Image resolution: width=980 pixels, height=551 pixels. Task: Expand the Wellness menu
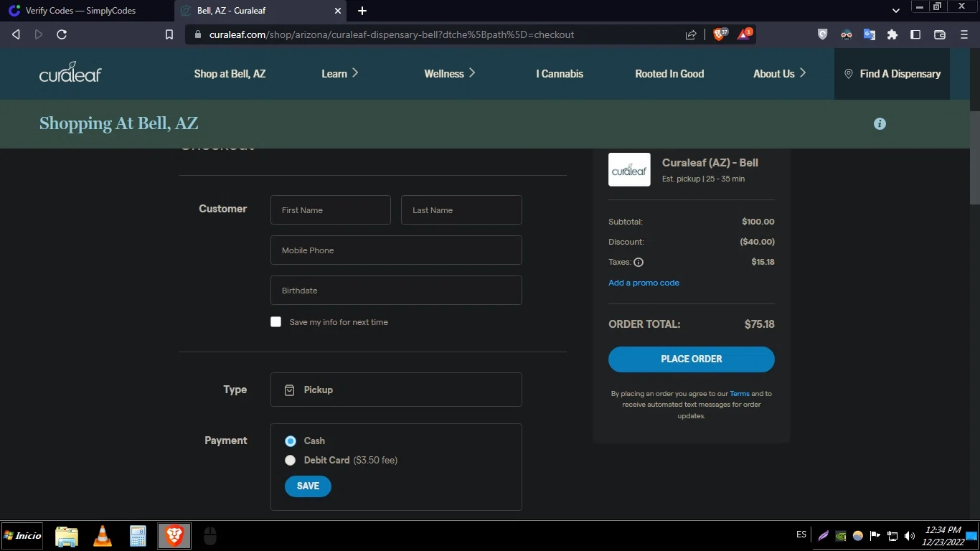pyautogui.click(x=450, y=73)
